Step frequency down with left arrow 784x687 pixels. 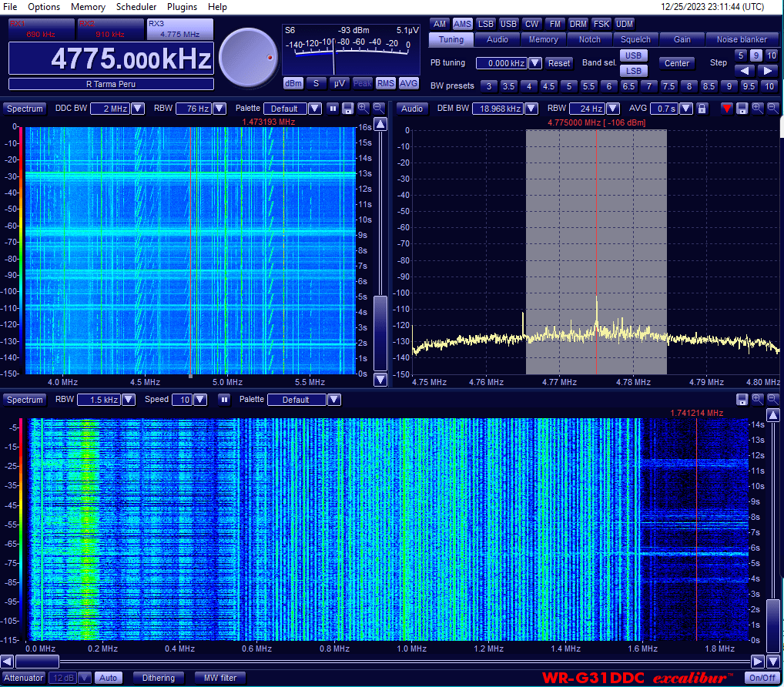click(x=745, y=71)
